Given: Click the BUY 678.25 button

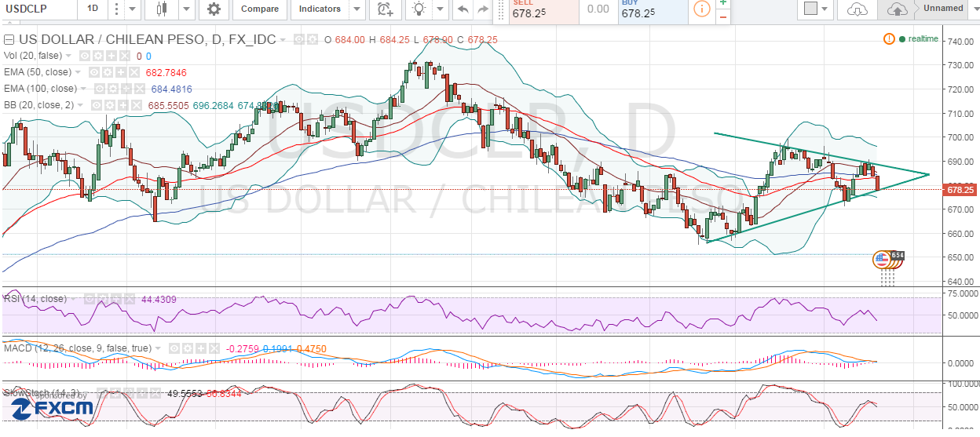Looking at the screenshot, I should point(652,10).
